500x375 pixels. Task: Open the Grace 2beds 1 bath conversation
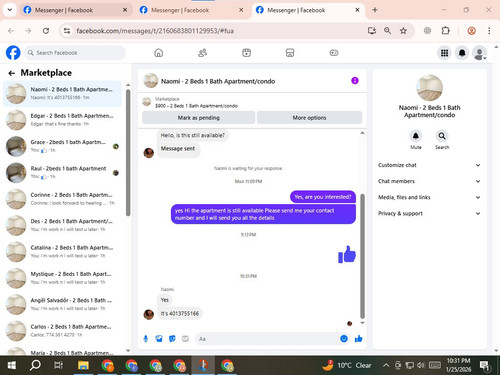(63, 146)
